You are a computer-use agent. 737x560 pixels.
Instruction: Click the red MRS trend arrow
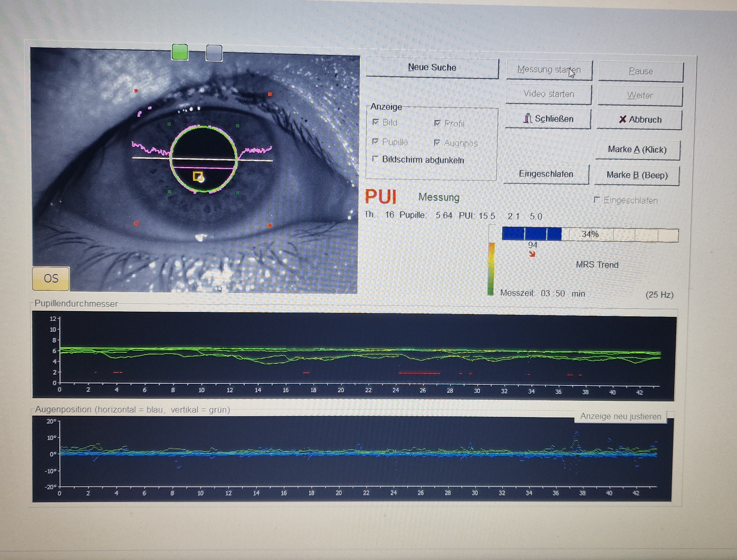click(x=532, y=254)
